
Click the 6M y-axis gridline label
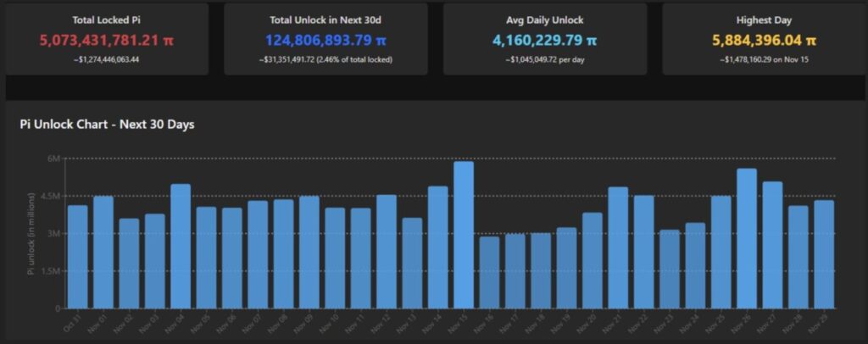point(53,158)
